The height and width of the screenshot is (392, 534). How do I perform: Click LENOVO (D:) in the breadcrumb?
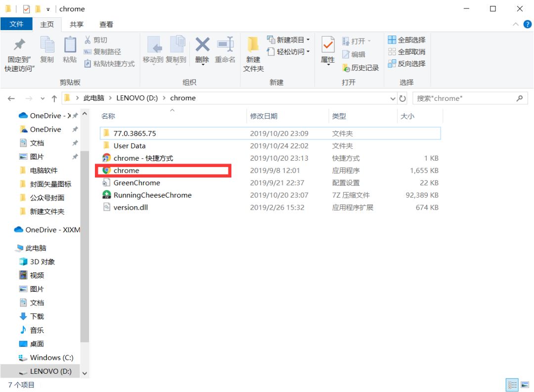(x=137, y=98)
